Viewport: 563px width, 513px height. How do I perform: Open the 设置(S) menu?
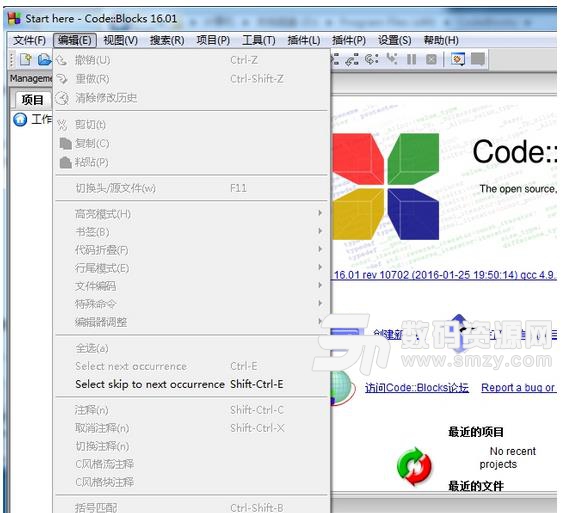pos(394,40)
